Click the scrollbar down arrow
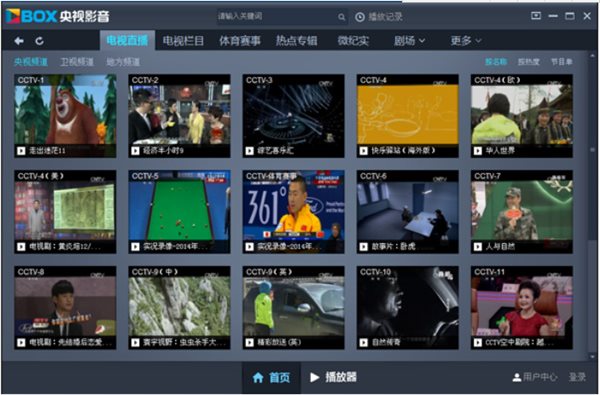This screenshot has width=600, height=395. (593, 356)
